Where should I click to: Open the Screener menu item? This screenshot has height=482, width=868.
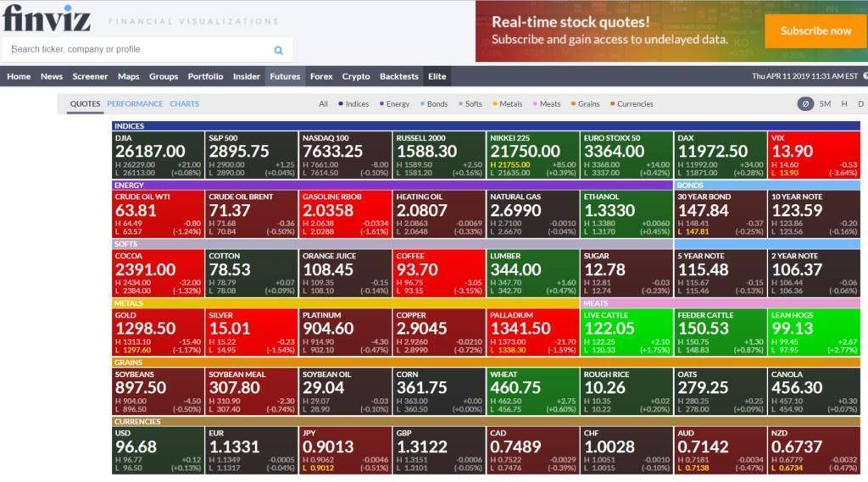[90, 76]
